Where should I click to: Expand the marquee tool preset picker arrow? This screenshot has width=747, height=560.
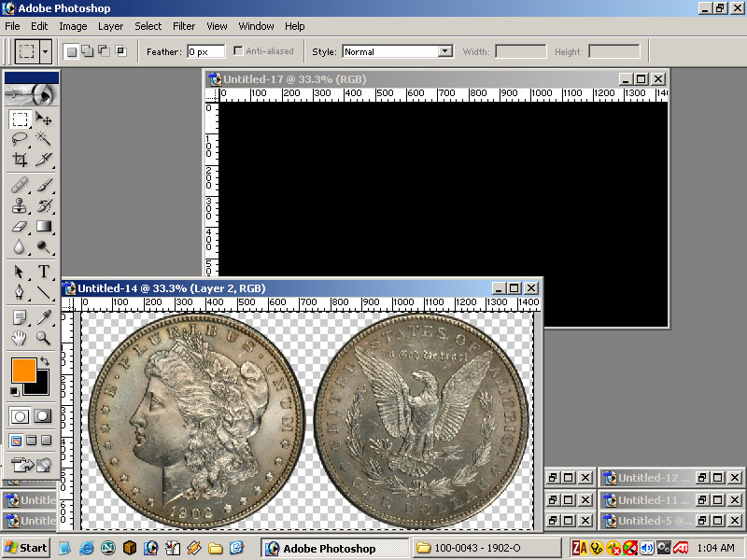[x=46, y=51]
